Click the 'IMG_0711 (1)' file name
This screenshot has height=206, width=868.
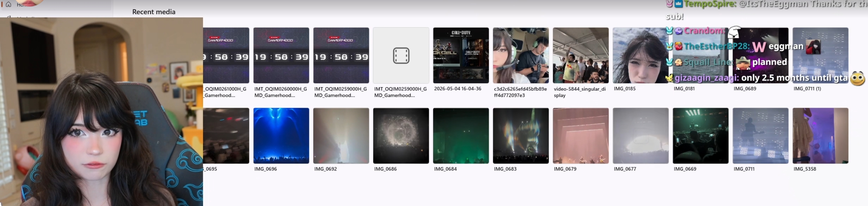coord(807,88)
